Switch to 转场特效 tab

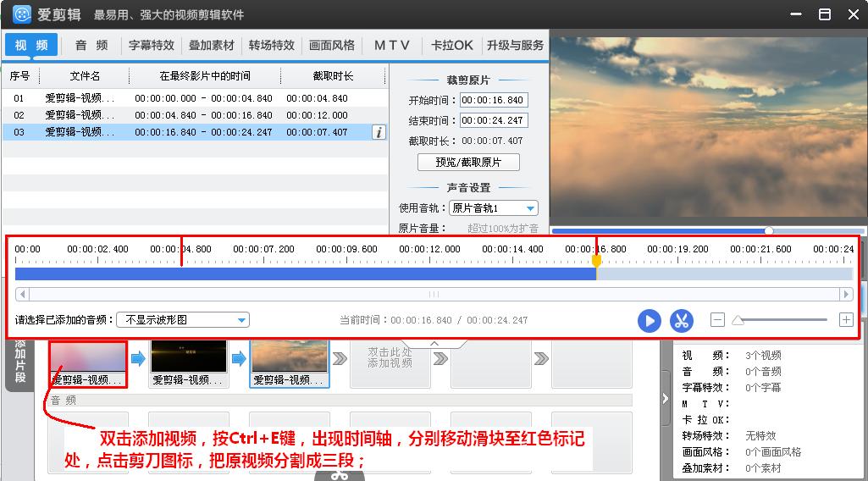[271, 46]
